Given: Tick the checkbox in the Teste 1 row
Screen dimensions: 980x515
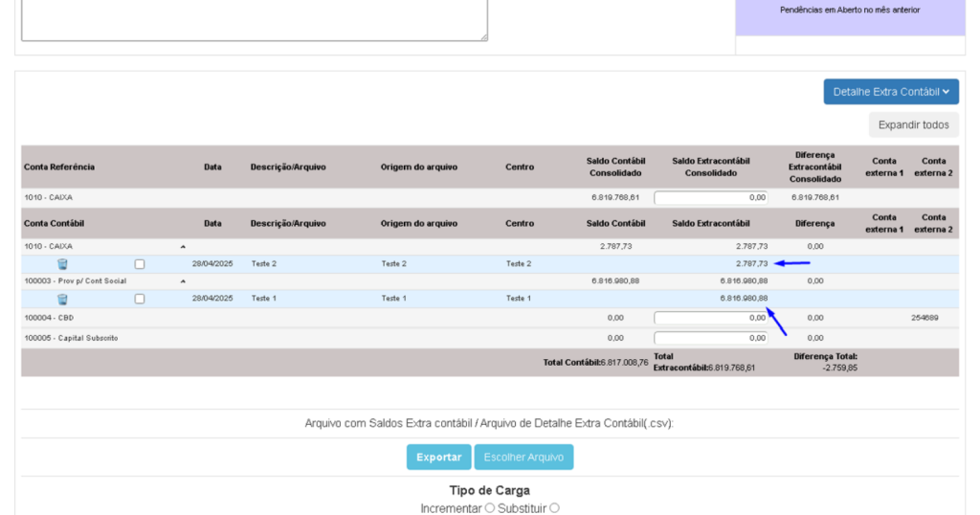Looking at the screenshot, I should (x=140, y=299).
